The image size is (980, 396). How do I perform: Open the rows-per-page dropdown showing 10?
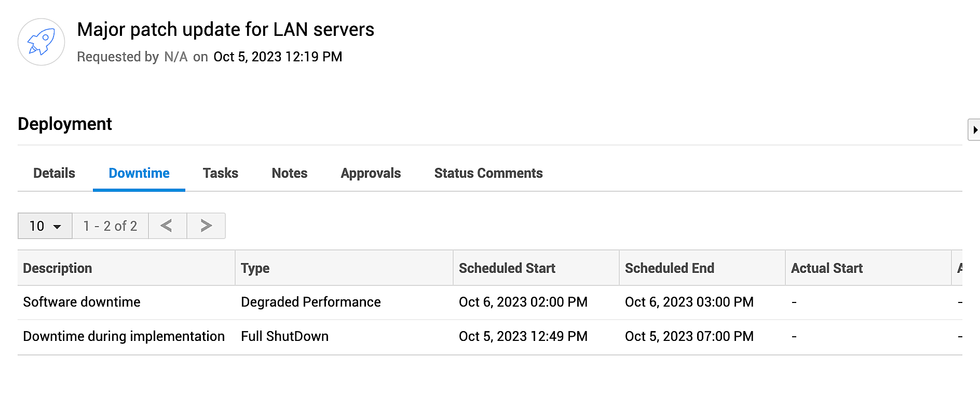45,226
